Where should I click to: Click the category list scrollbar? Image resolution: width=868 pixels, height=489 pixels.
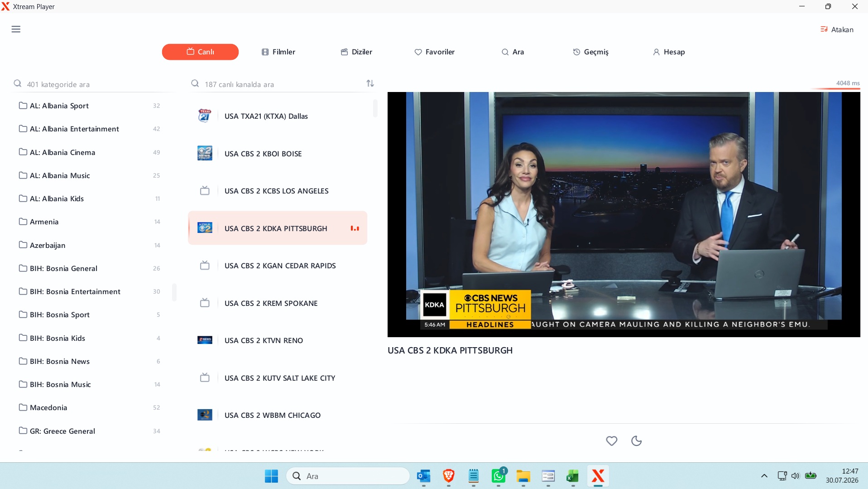[x=174, y=292]
